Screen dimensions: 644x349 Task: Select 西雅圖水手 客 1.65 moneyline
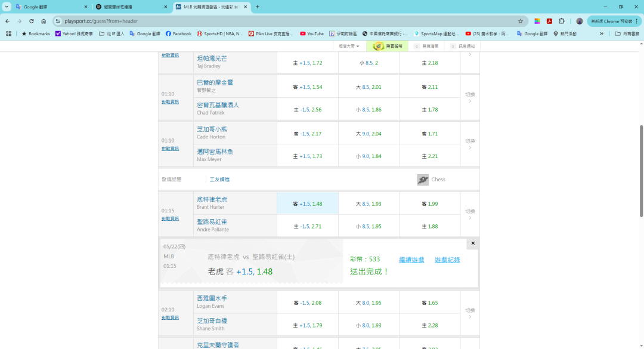[430, 303]
